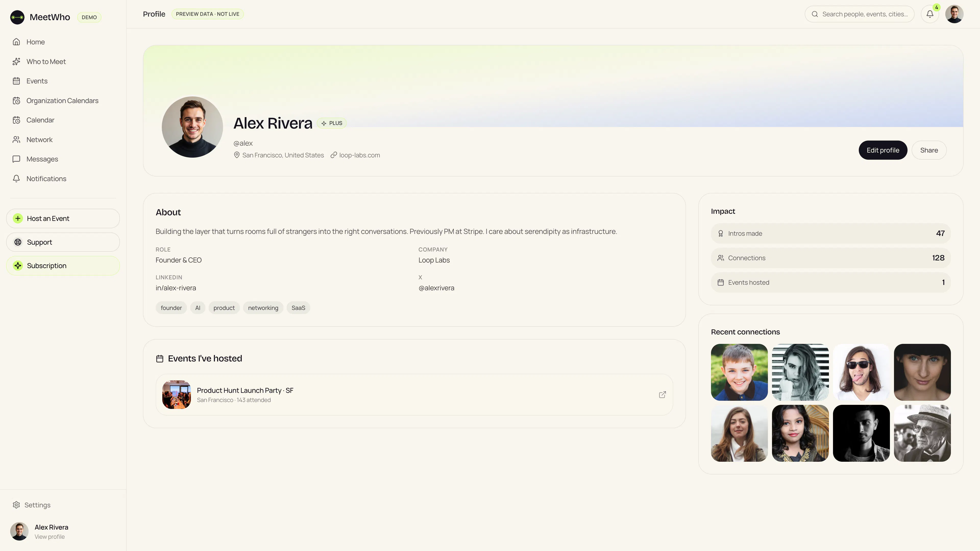The image size is (980, 551).
Task: Open the black-and-white woman with striped background photo
Action: pos(800,372)
